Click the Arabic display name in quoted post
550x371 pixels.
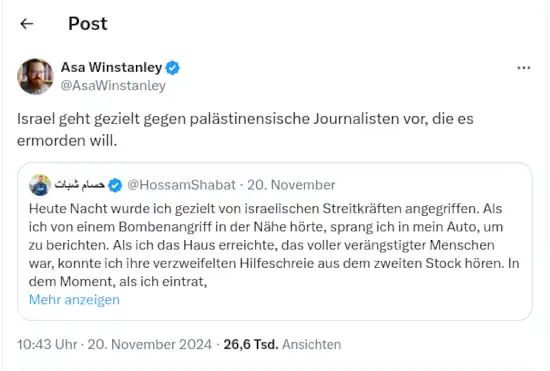(x=80, y=184)
